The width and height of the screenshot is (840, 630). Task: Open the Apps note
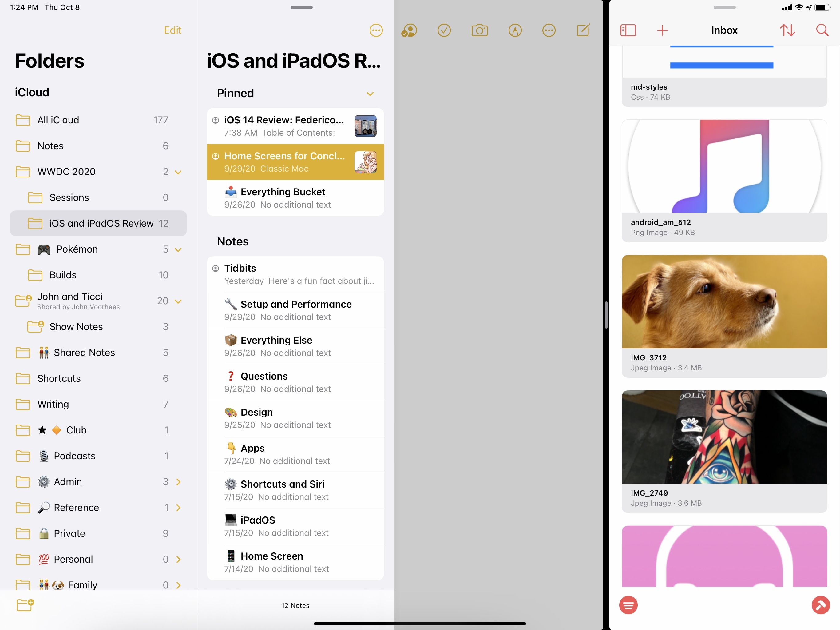tap(295, 454)
